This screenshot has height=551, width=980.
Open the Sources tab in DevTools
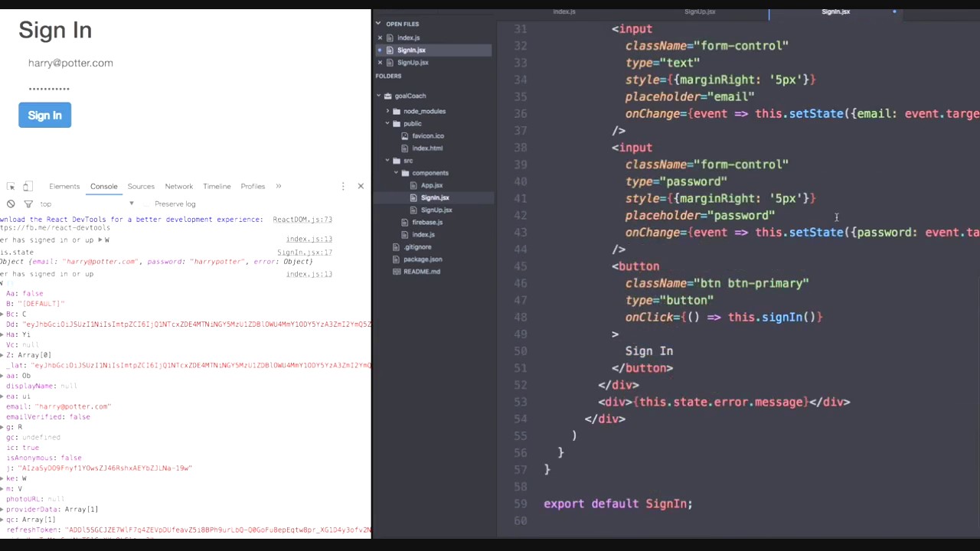pyautogui.click(x=141, y=186)
